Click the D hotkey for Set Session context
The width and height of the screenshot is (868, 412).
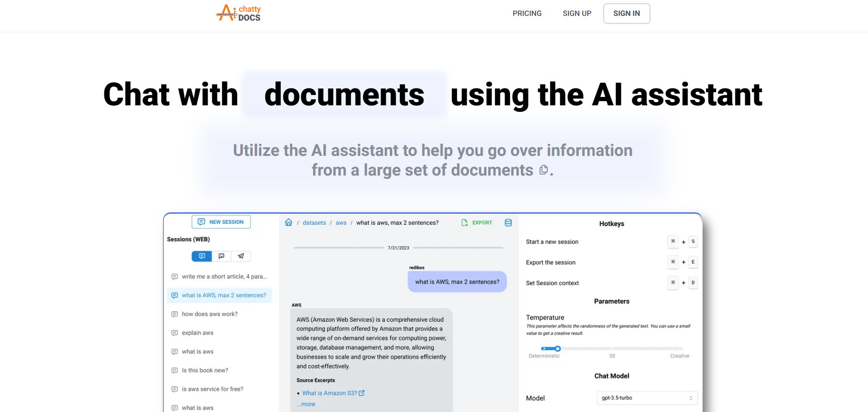693,283
